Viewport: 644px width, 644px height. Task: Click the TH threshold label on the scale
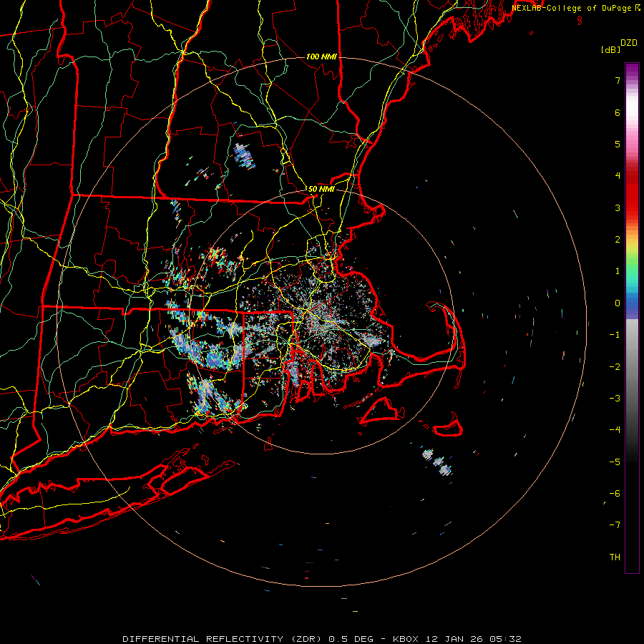click(x=615, y=557)
